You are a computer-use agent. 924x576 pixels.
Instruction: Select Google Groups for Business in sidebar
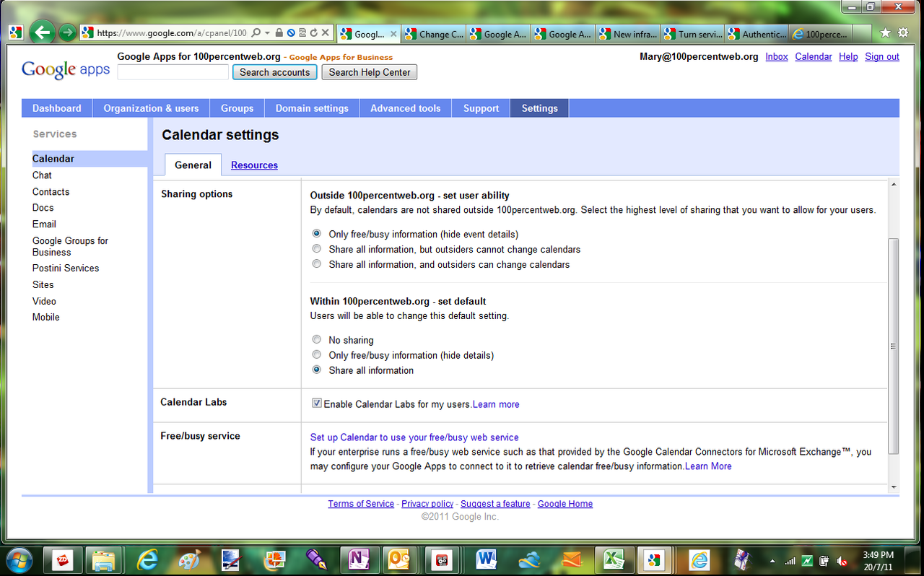coord(70,246)
